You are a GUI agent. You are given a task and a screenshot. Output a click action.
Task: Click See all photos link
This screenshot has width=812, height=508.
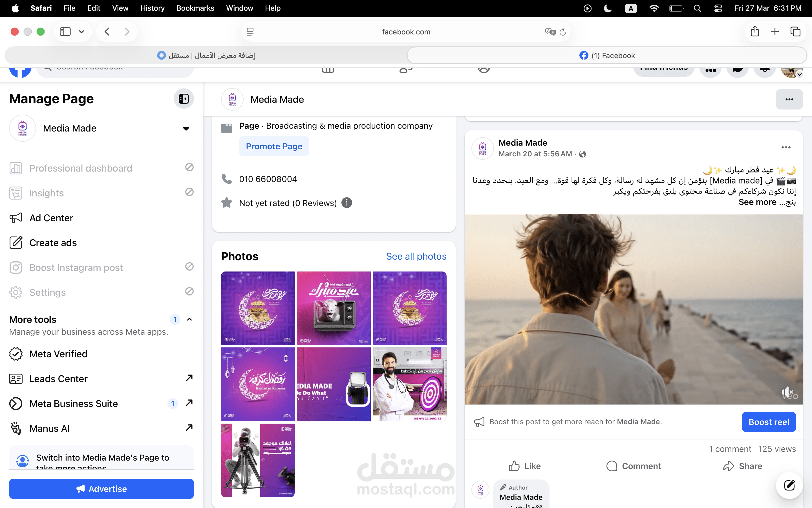tap(416, 257)
